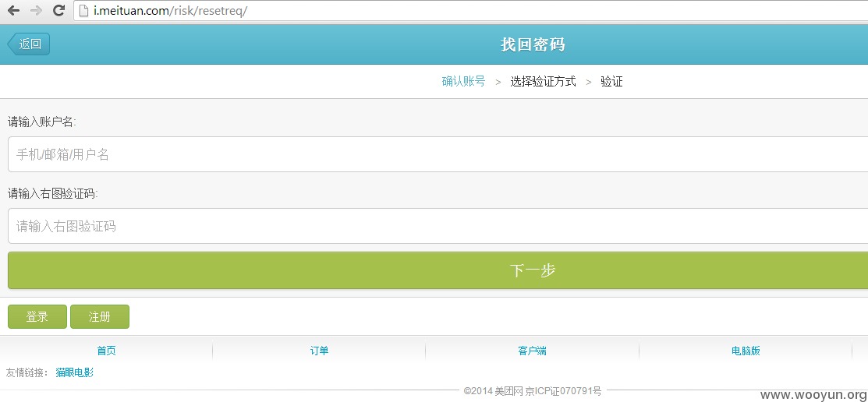This screenshot has width=868, height=402.
Task: Focus the 手机/邮箱/用户名 input field
Action: pyautogui.click(x=438, y=154)
